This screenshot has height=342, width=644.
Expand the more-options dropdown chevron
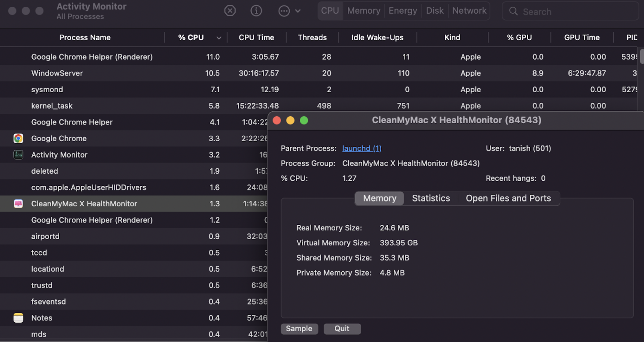(x=298, y=11)
